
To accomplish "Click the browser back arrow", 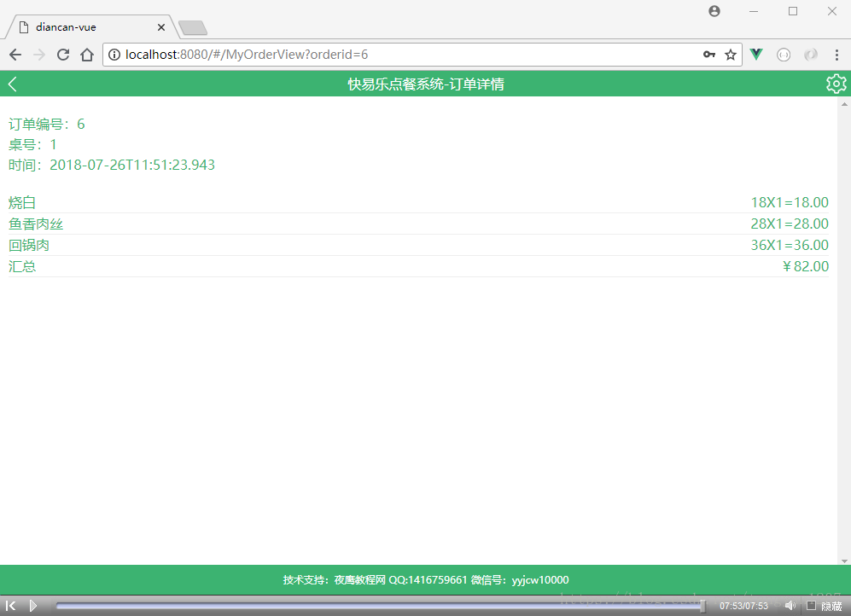I will 15,55.
